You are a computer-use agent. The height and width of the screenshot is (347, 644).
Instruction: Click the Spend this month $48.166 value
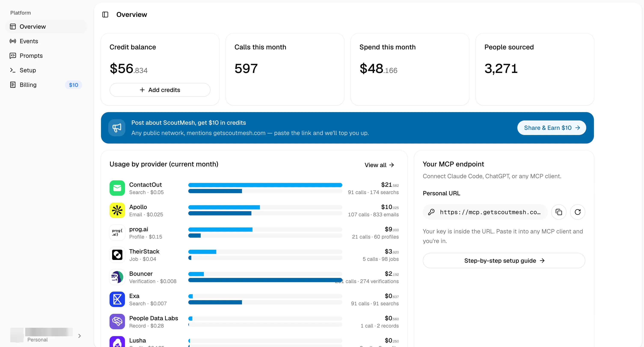tap(378, 68)
